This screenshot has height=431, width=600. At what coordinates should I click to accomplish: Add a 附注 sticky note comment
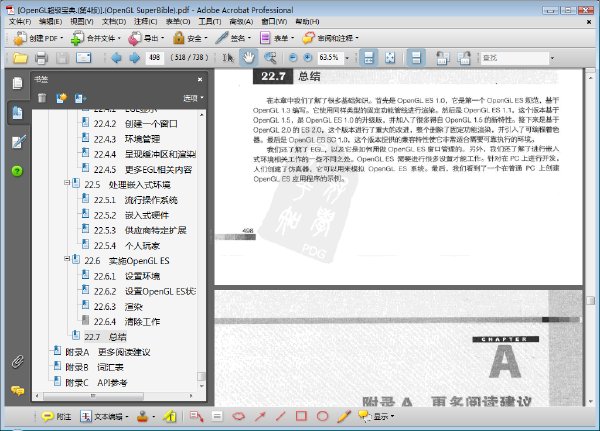click(x=56, y=416)
